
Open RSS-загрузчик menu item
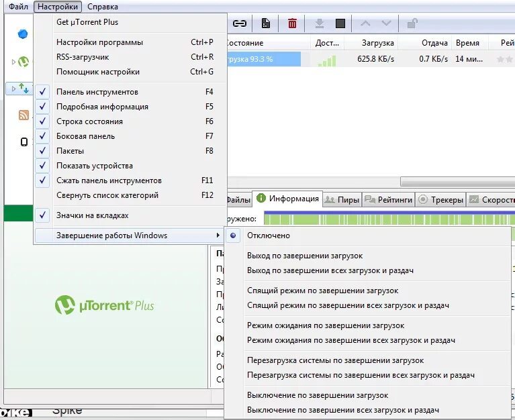pos(131,57)
